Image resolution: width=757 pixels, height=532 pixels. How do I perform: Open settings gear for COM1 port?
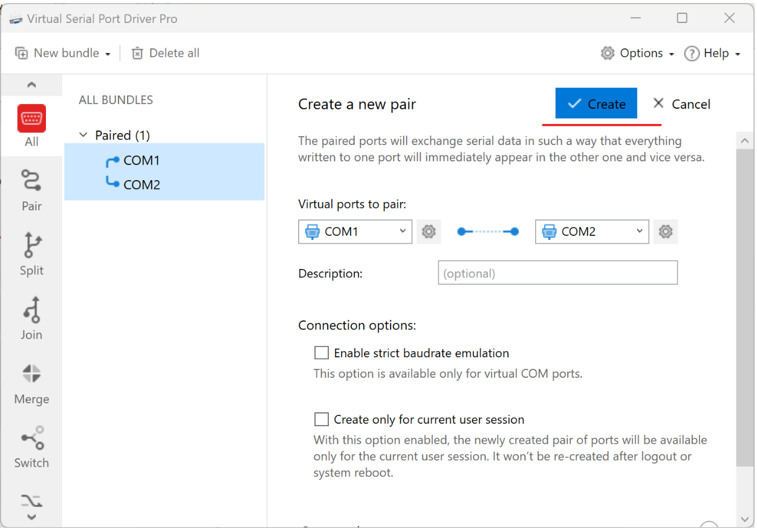coord(429,232)
